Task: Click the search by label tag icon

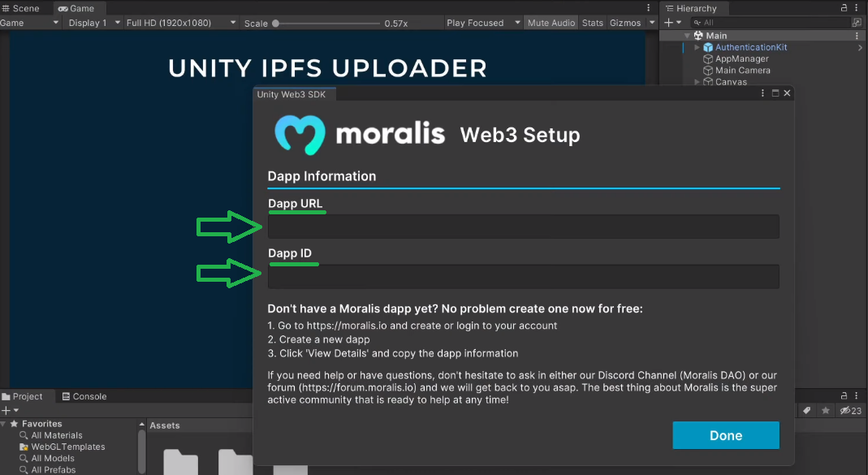Action: coord(807,410)
